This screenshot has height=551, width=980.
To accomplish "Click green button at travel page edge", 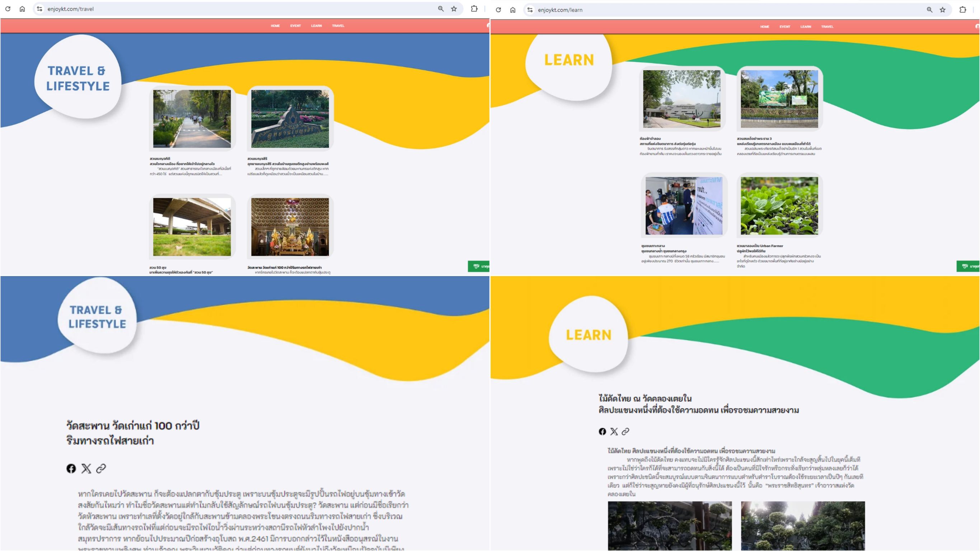I will point(479,266).
